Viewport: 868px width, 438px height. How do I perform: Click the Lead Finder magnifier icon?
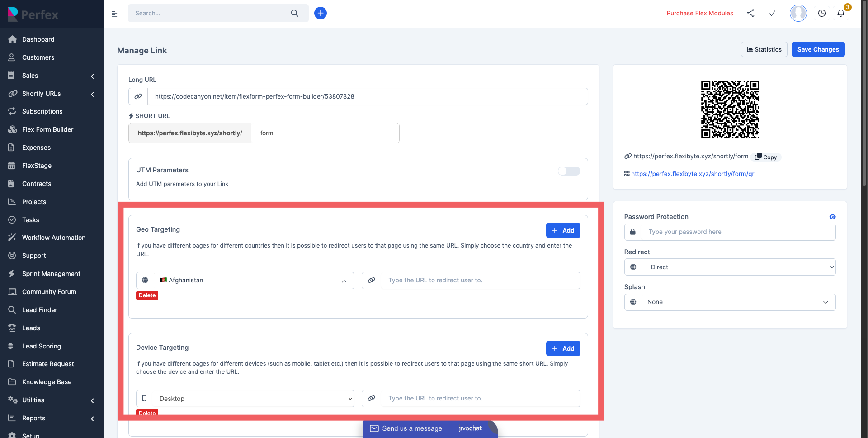[12, 310]
